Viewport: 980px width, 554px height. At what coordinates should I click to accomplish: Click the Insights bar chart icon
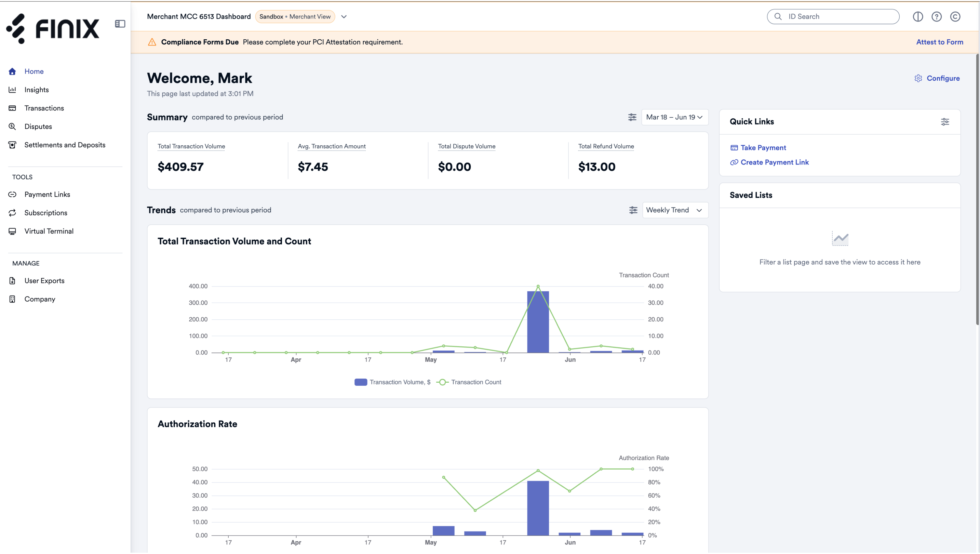(x=12, y=90)
